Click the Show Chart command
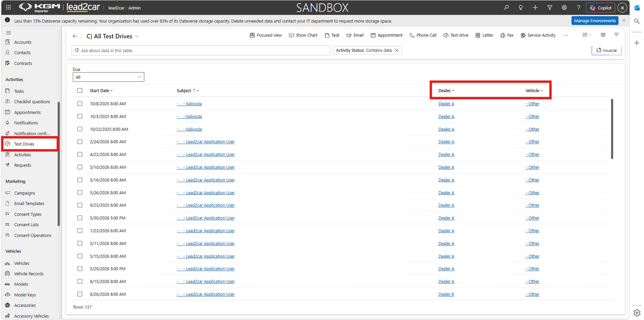 [303, 35]
